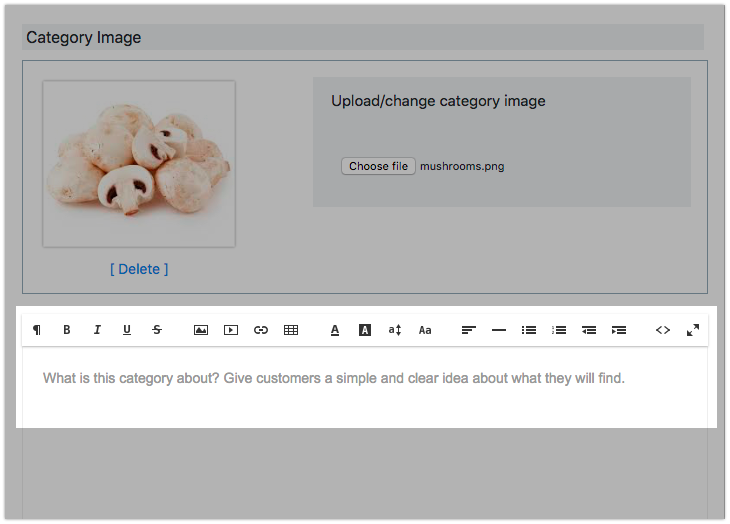
Task: Insert an image via editor toolbar
Action: (x=201, y=330)
